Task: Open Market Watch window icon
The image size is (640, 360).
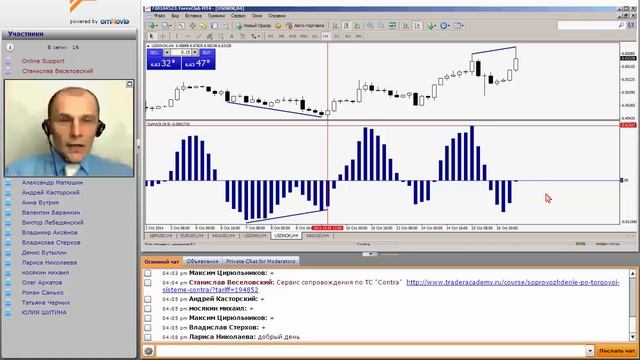Action: click(180, 26)
